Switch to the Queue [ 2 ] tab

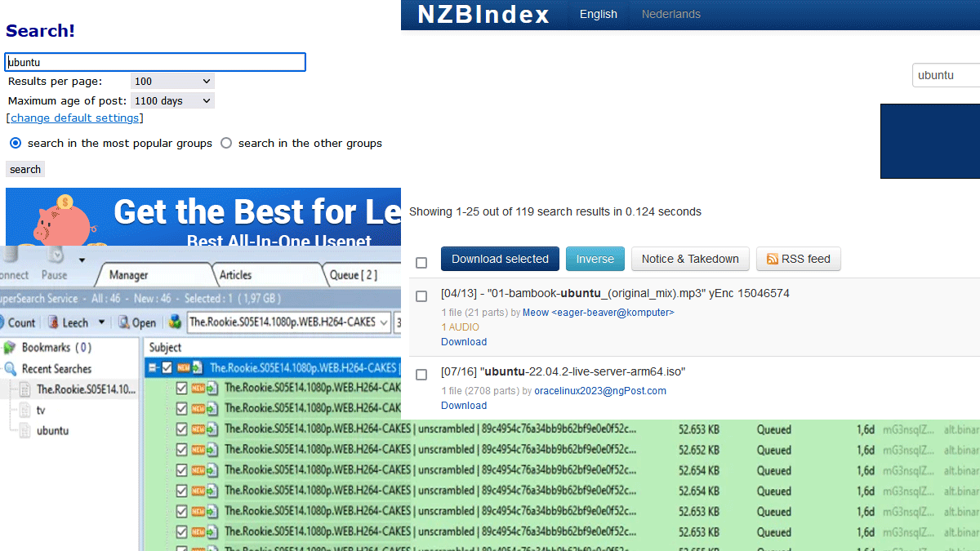[353, 275]
